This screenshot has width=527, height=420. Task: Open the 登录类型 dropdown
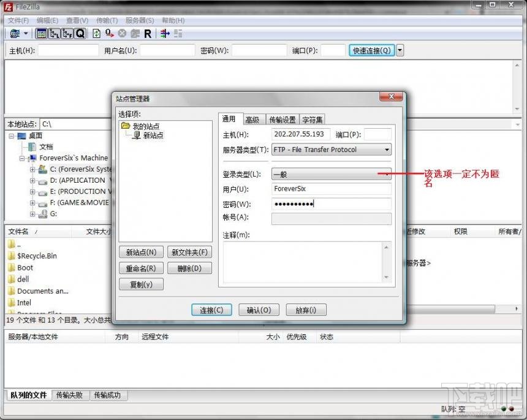click(x=332, y=174)
